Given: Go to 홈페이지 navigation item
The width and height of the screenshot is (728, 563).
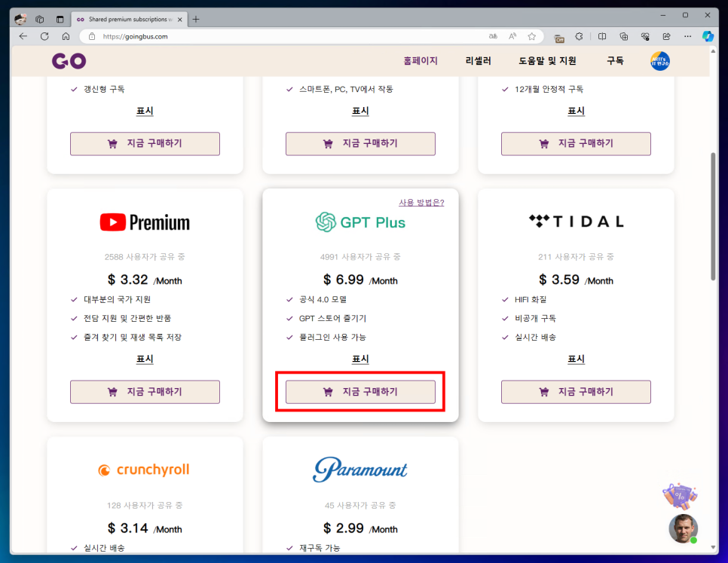Looking at the screenshot, I should click(421, 61).
